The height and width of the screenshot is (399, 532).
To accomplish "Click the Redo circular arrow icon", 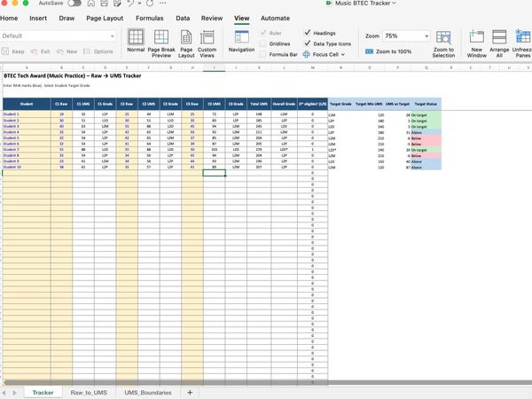I will pos(150,4).
